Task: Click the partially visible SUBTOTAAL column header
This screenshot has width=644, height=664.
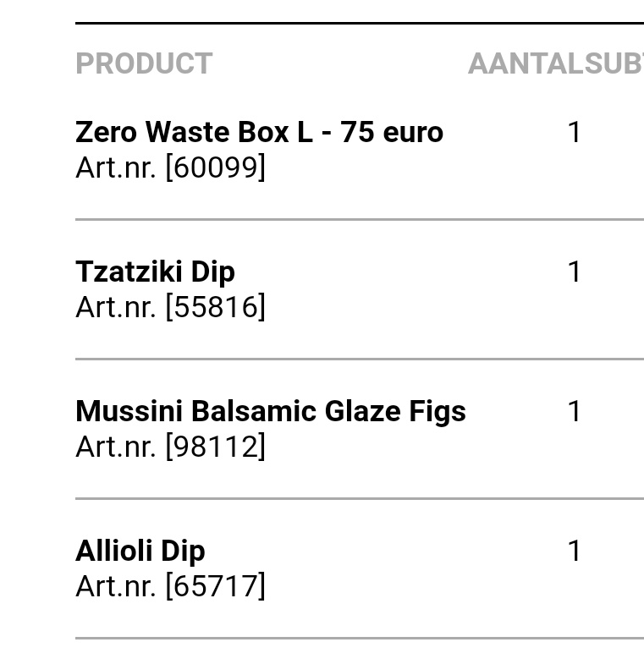Action: 614,63
